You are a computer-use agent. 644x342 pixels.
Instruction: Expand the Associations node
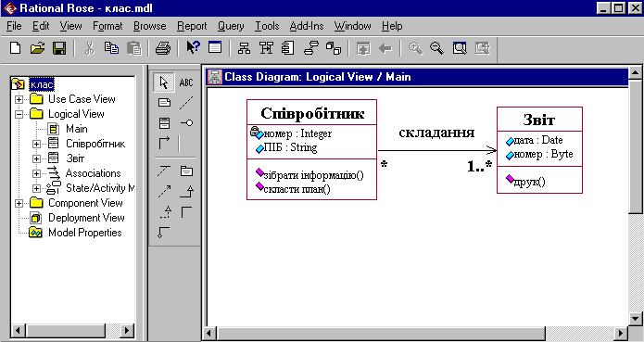pyautogui.click(x=36, y=173)
